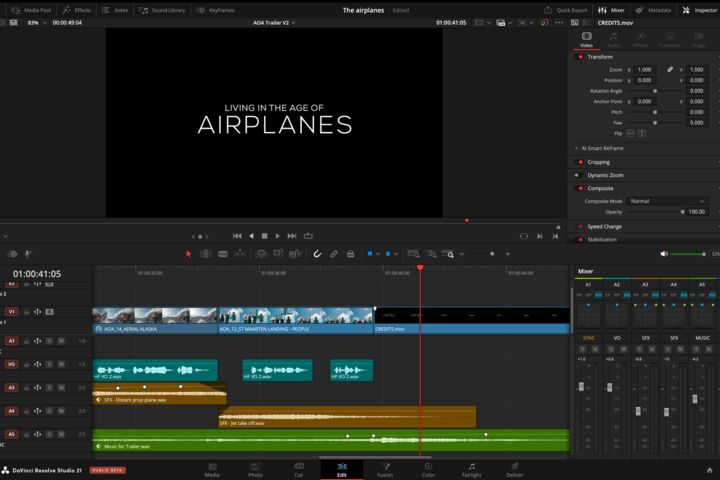Image resolution: width=720 pixels, height=480 pixels.
Task: Enable the Dynamic Zoom switch
Action: click(x=579, y=175)
